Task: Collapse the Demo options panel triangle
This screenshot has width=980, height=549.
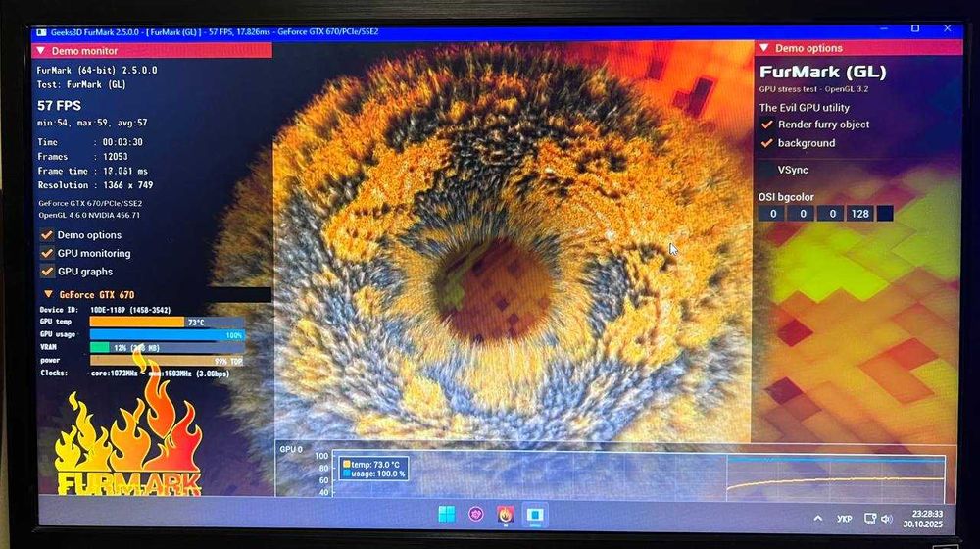Action: tap(763, 48)
